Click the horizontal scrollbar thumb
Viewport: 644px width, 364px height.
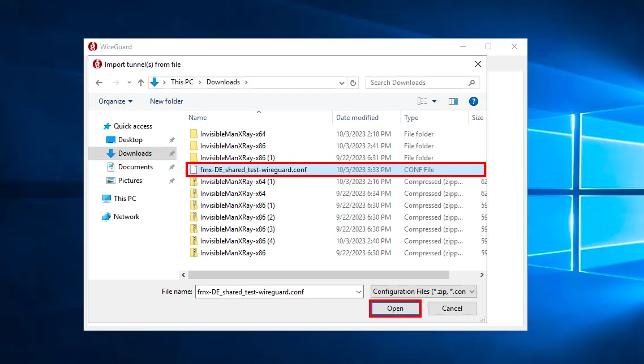click(x=318, y=275)
